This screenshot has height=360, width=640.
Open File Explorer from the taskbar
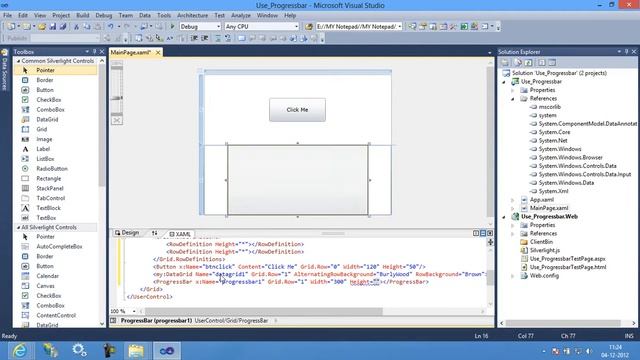pyautogui.click(x=136, y=351)
